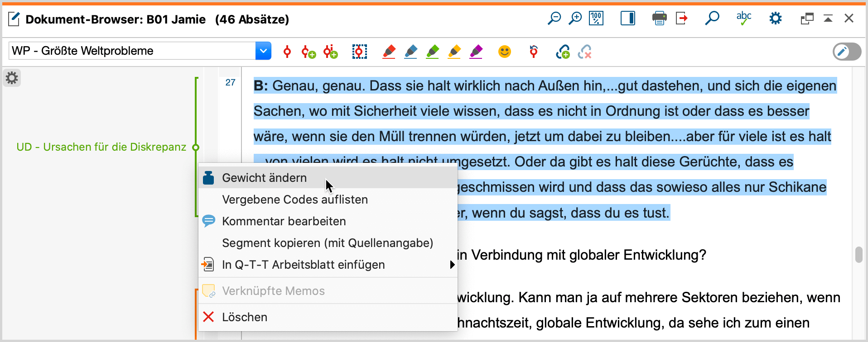Code with multiple codes icon

[x=331, y=52]
